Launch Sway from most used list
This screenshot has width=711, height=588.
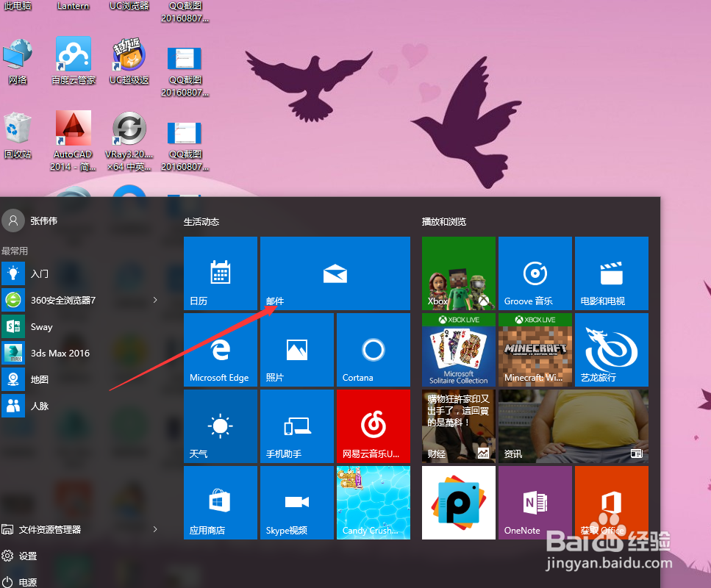(82, 326)
